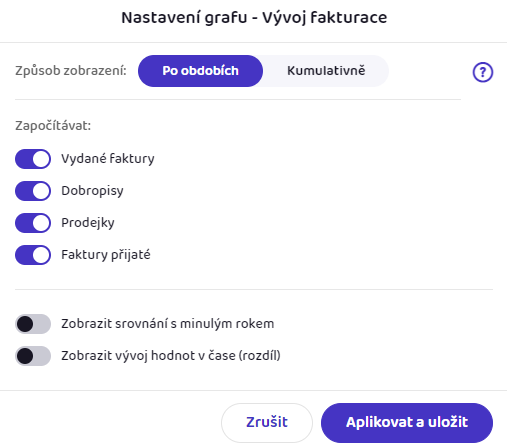Click the Vydané faktury label text

(x=108, y=159)
